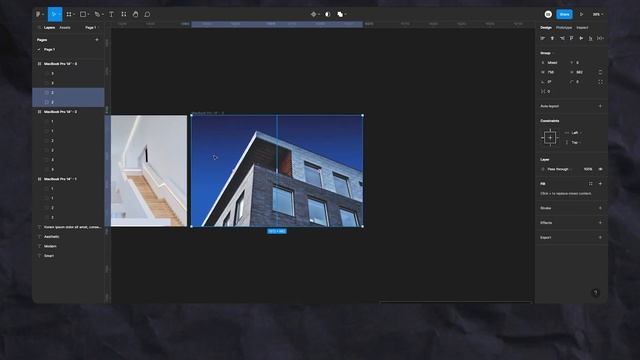Add a new page with the plus icon
The image size is (640, 360).
pos(97,40)
